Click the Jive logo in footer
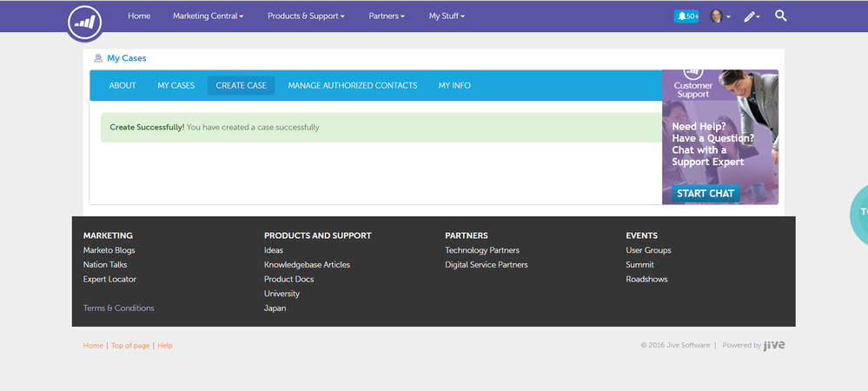This screenshot has height=391, width=868. (x=774, y=345)
